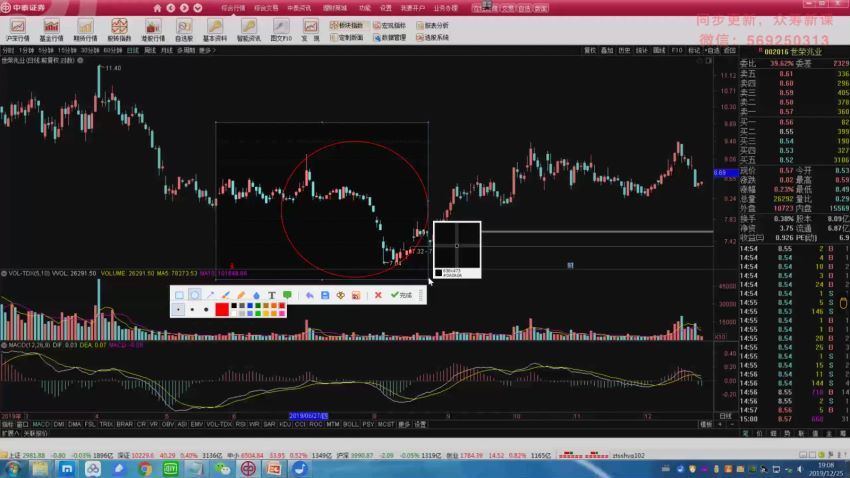Click 关联报价 at bottom left
Screen dimensions: 850x478
tap(35, 434)
